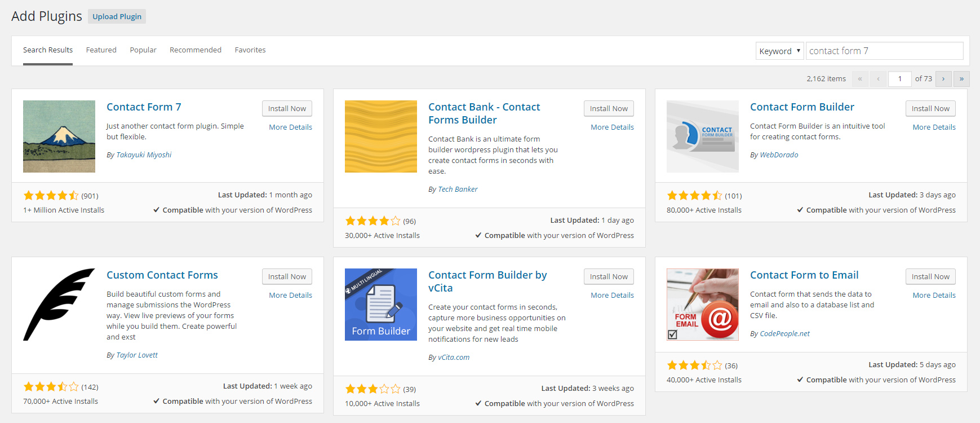Jump to the last results page arrow
The width and height of the screenshot is (980, 423).
coord(961,79)
